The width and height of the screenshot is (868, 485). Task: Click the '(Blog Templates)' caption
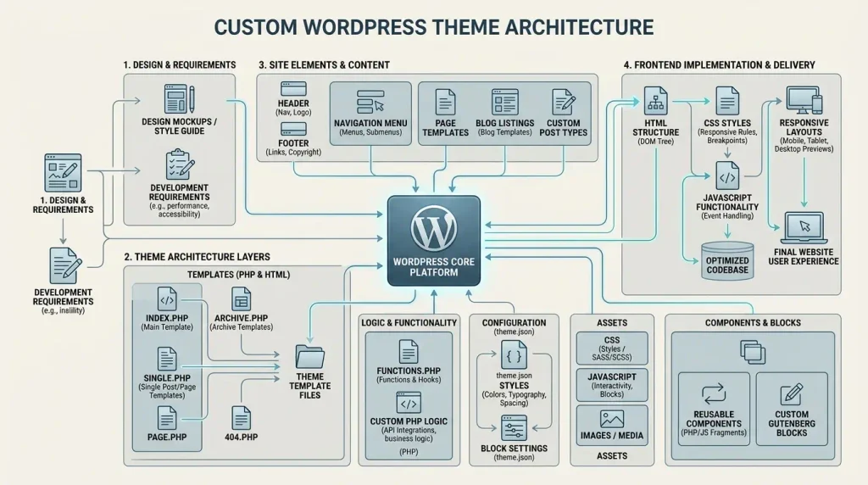505,132
